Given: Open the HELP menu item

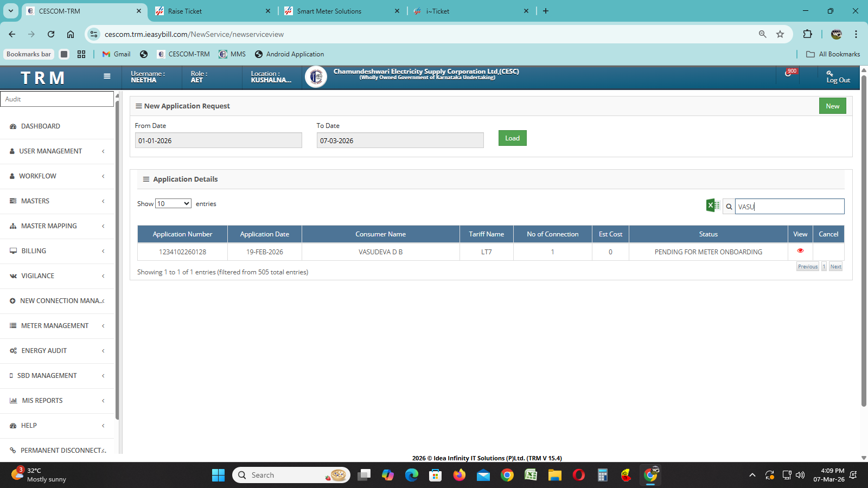Looking at the screenshot, I should point(57,426).
